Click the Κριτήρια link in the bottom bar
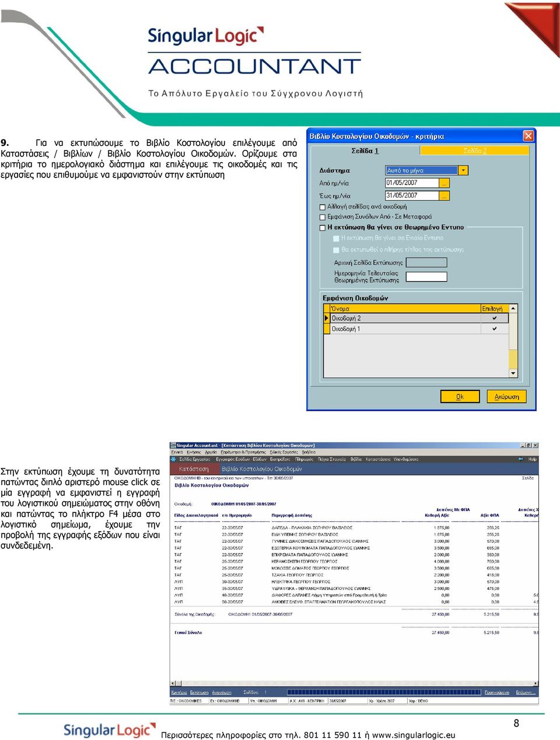The width and height of the screenshot is (560, 740). [x=178, y=693]
